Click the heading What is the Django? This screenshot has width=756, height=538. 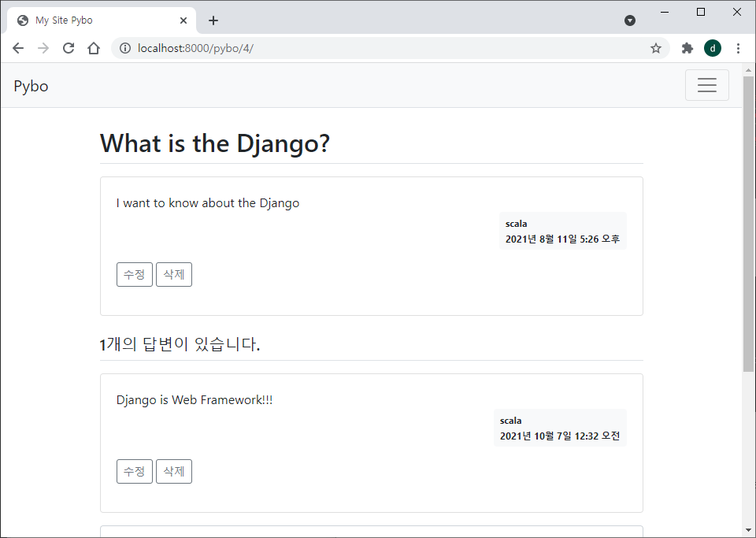214,143
